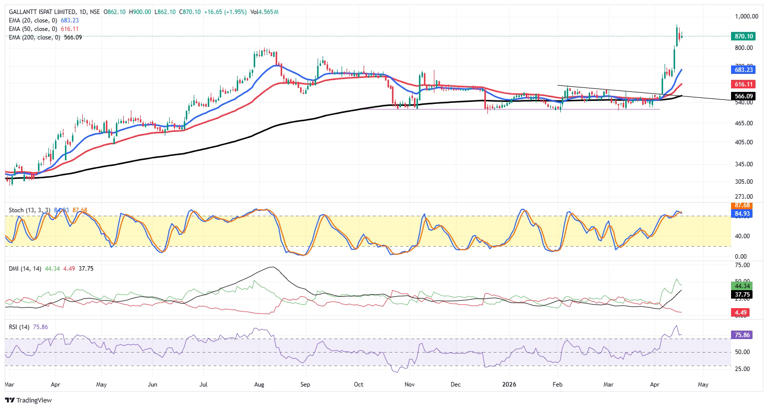Click the 345.00 price axis label
Screen dimensions: 768x409
(x=744, y=165)
